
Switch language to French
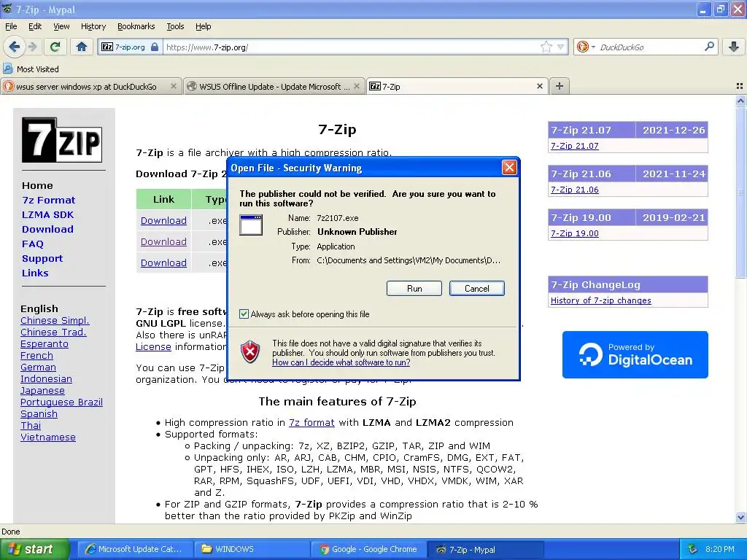point(36,356)
